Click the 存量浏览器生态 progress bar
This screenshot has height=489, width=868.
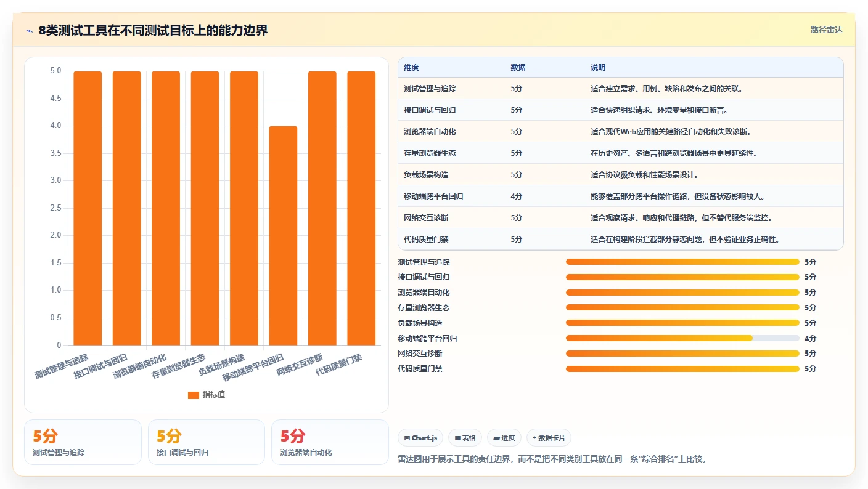(682, 308)
